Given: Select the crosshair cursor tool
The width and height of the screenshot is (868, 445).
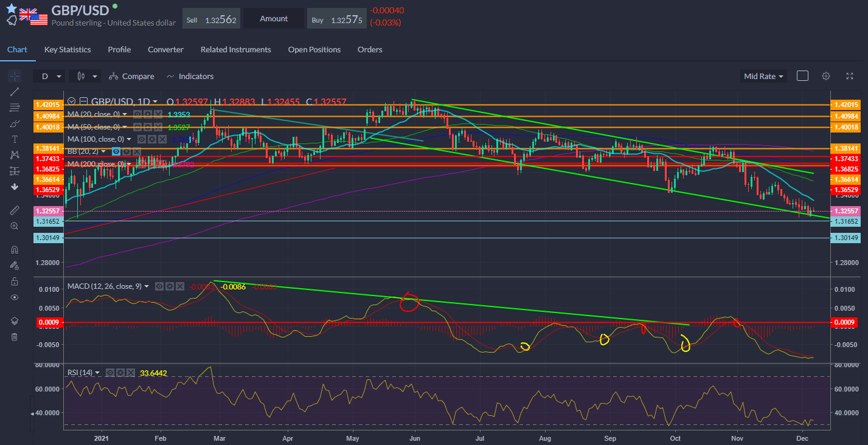Looking at the screenshot, I should 14,76.
